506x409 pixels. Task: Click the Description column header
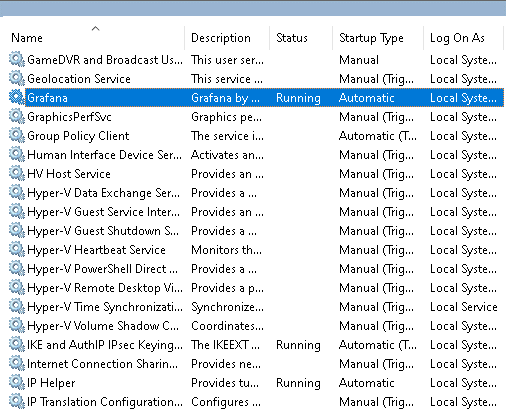pos(221,38)
